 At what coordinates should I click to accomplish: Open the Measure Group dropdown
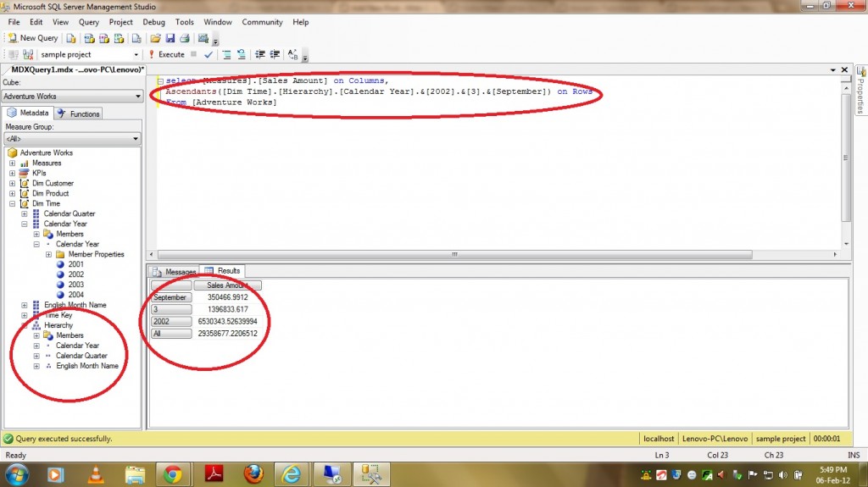pyautogui.click(x=72, y=139)
